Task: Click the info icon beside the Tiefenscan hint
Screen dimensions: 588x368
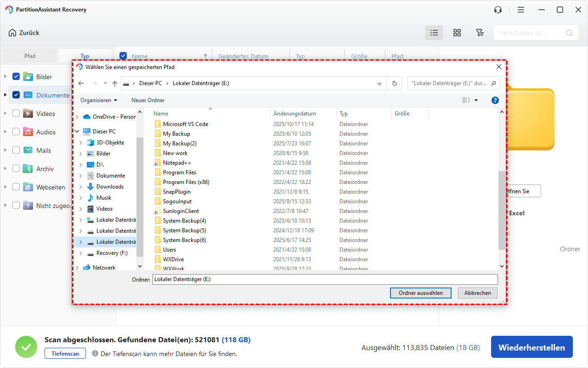Action: pos(95,354)
